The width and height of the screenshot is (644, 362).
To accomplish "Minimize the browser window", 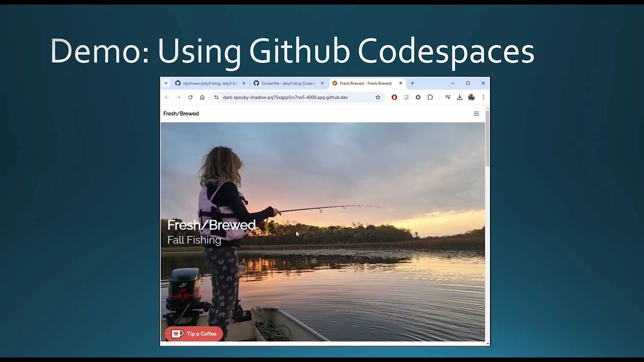I will (453, 83).
